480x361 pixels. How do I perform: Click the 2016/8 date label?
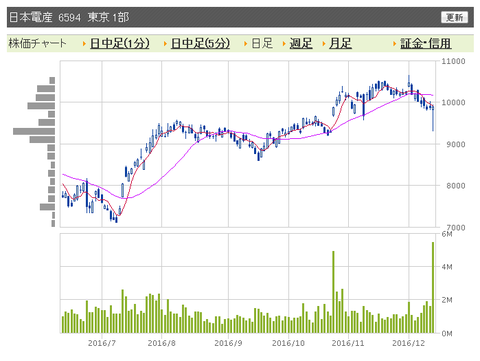(161, 343)
